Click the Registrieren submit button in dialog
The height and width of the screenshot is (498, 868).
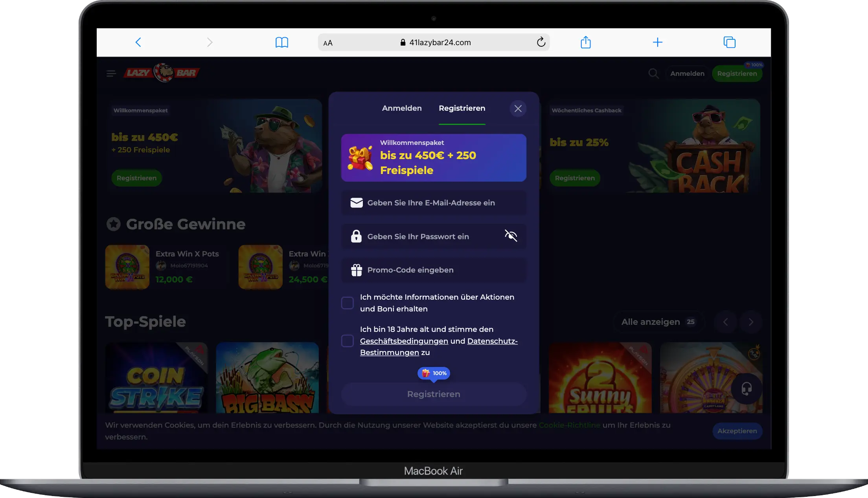click(x=434, y=394)
